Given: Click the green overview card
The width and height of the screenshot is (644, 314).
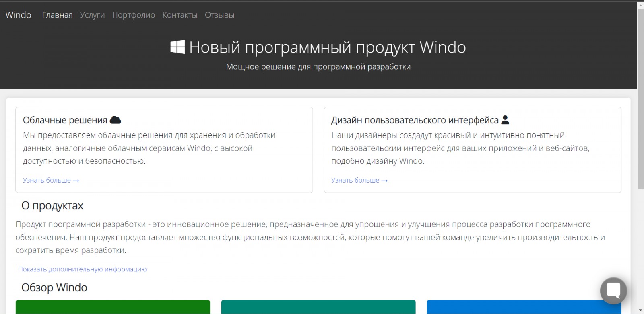Looking at the screenshot, I should coord(113,307).
